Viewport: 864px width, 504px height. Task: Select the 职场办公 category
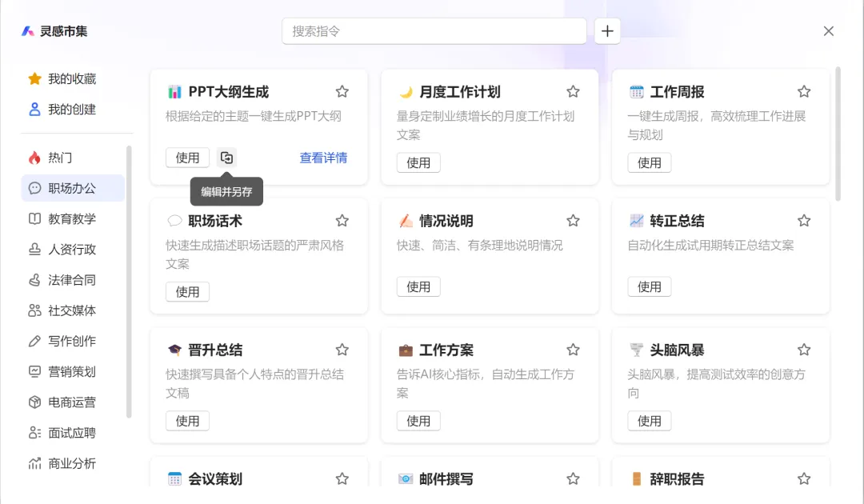click(x=74, y=188)
